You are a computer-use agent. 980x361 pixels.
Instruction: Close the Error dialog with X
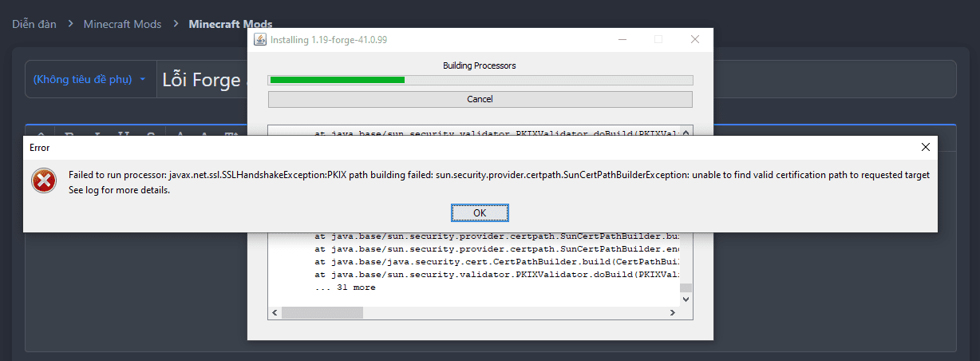(925, 147)
